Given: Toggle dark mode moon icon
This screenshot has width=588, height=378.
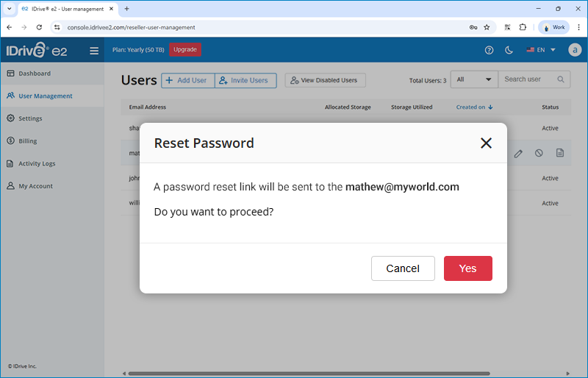Looking at the screenshot, I should (x=509, y=51).
